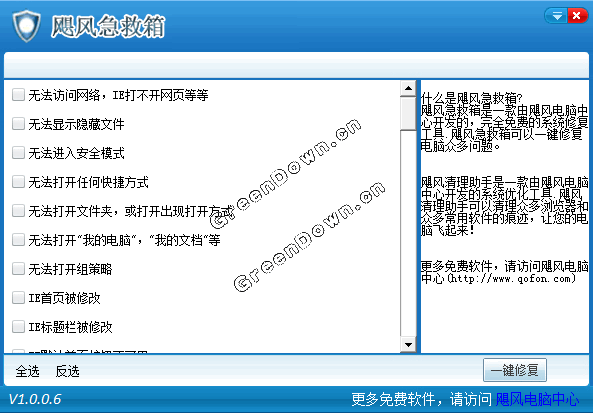
Task: Click the shield logo icon
Action: [26, 26]
